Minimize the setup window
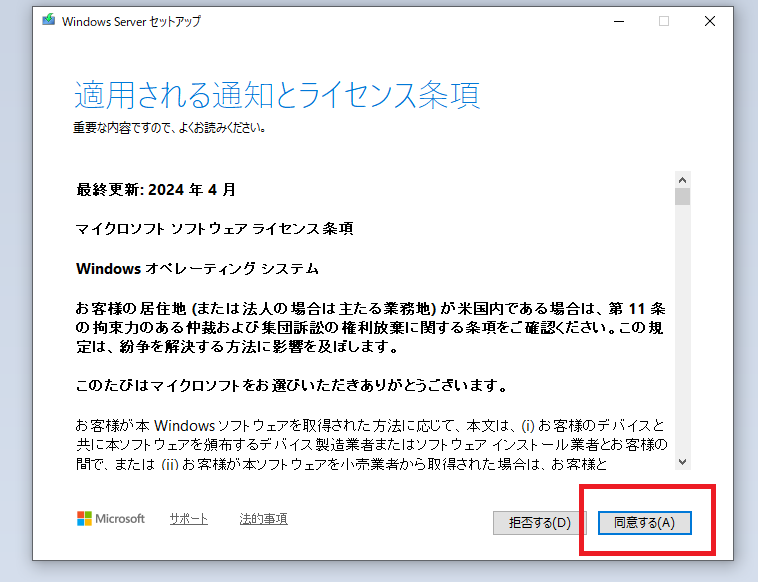The width and height of the screenshot is (758, 582). tap(618, 21)
